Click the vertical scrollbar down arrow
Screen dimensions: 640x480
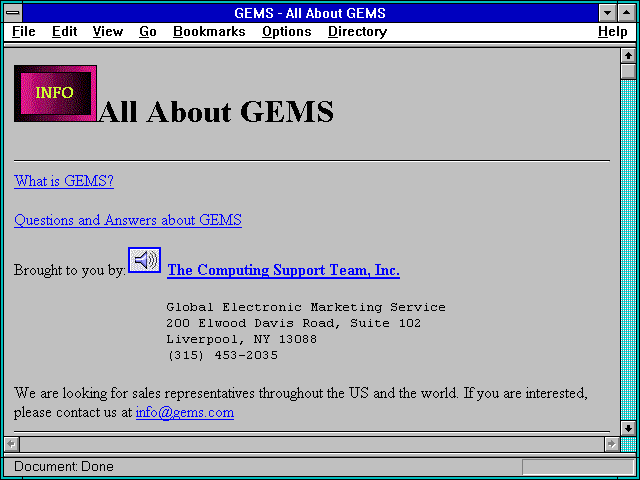point(628,428)
